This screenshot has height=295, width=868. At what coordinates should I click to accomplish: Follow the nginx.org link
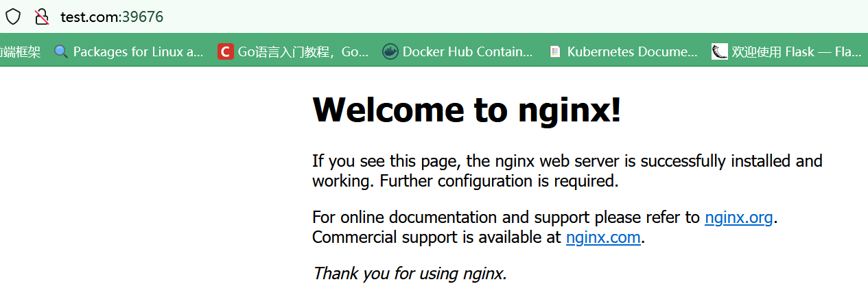point(739,217)
